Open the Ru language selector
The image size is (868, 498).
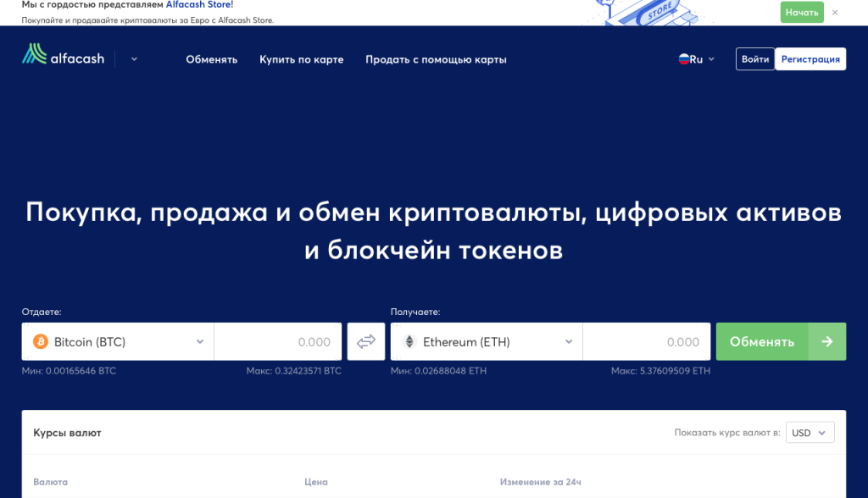tap(697, 59)
